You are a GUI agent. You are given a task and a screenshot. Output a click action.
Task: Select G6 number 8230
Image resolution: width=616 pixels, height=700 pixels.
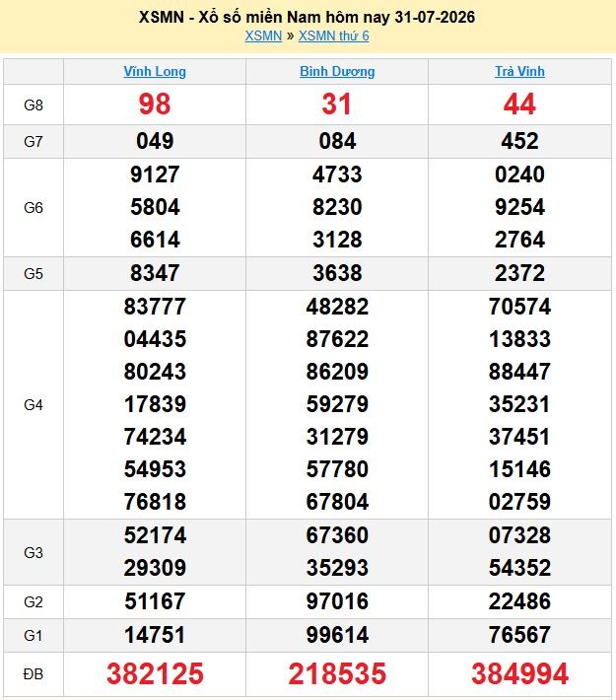[337, 207]
